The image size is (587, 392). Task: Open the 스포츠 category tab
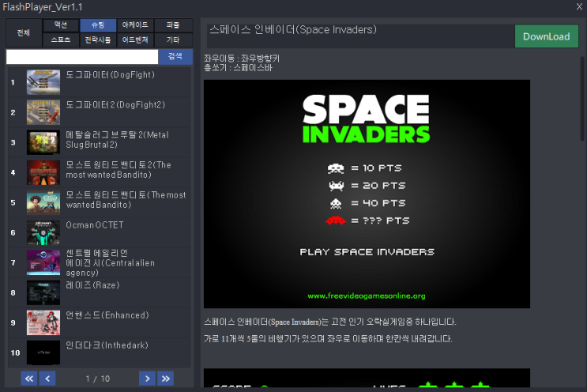[61, 40]
